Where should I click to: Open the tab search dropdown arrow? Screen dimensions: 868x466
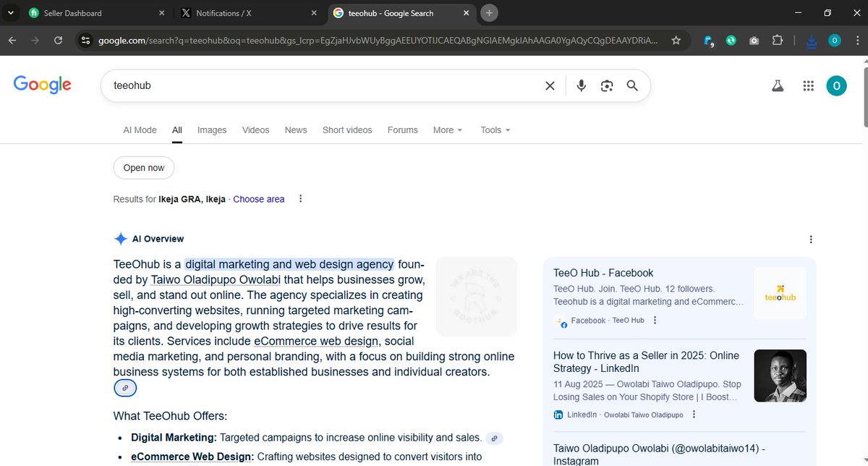click(x=10, y=13)
